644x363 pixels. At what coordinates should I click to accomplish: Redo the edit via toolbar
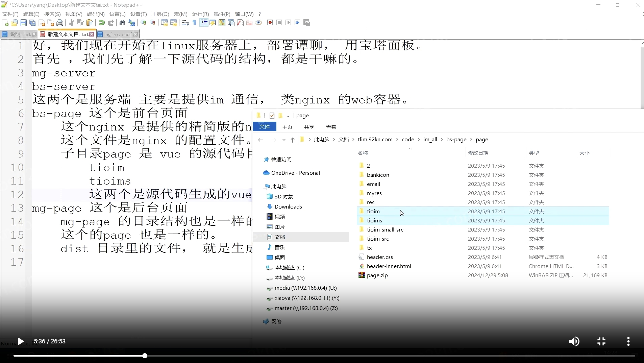tap(110, 23)
